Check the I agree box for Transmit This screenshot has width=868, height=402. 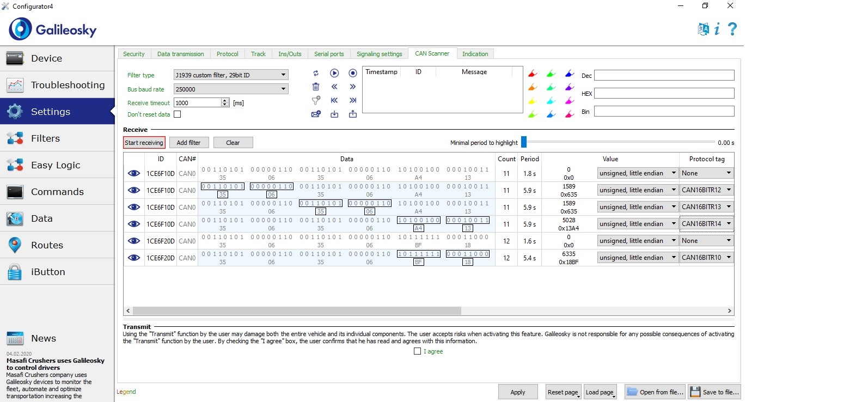click(x=418, y=351)
